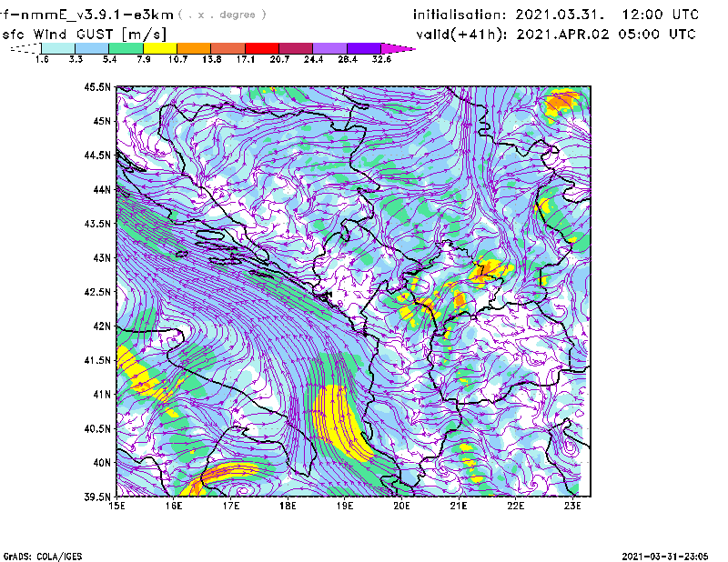The height and width of the screenshot is (562, 728).
Task: Pick the red legend swatch after 17.1
Action: tap(262, 48)
